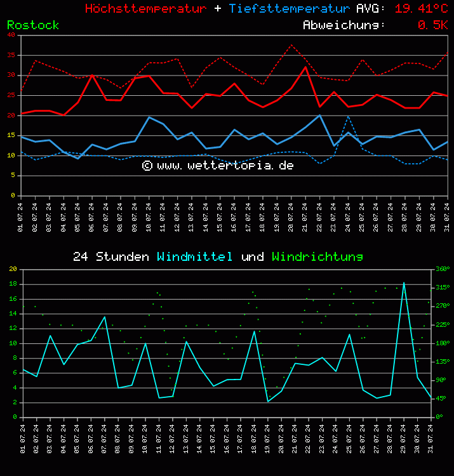Click the wind speed low point on 19.07.24
Screen dimensions: 454x476
(268, 401)
